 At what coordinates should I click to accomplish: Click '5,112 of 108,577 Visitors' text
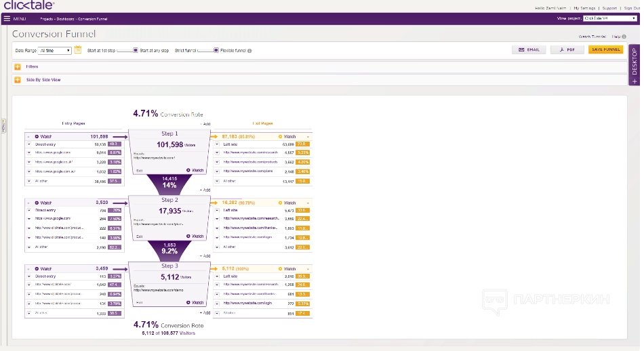tap(168, 333)
